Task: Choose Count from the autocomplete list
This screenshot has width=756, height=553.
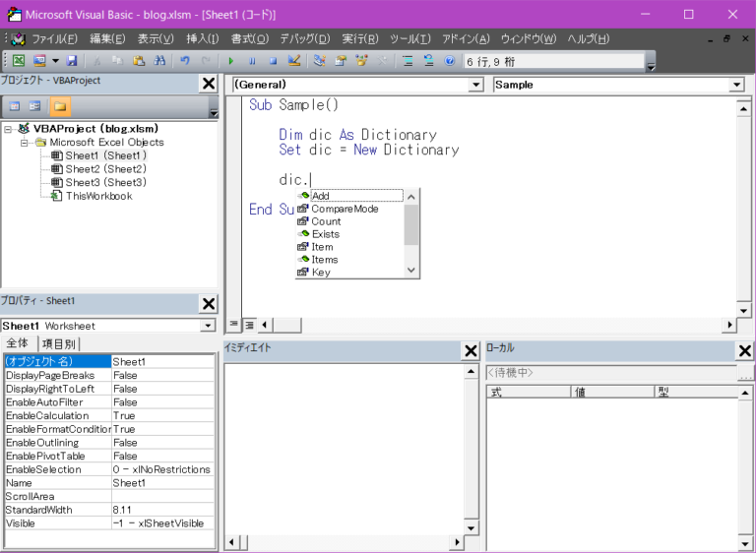Action: point(350,221)
